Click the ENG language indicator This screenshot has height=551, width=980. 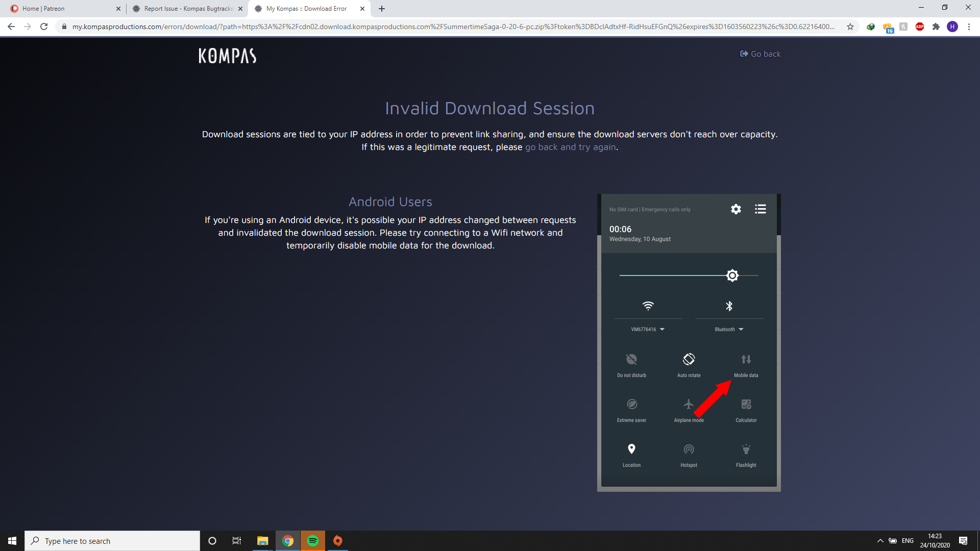coord(908,541)
